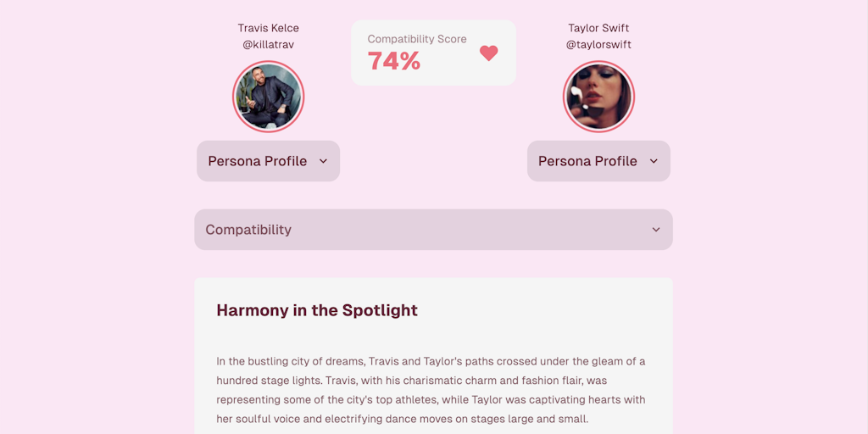Click the Taylor Swift name label
The image size is (868, 434).
(x=598, y=28)
